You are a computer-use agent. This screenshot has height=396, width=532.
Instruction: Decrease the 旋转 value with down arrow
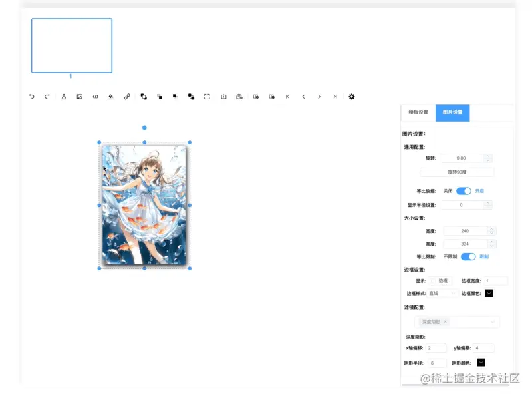click(x=488, y=160)
